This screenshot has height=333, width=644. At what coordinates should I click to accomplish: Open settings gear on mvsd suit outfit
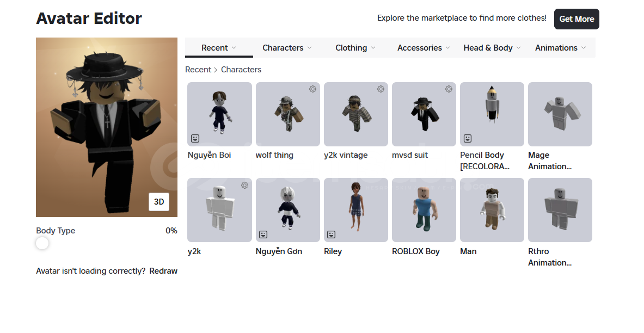[449, 89]
